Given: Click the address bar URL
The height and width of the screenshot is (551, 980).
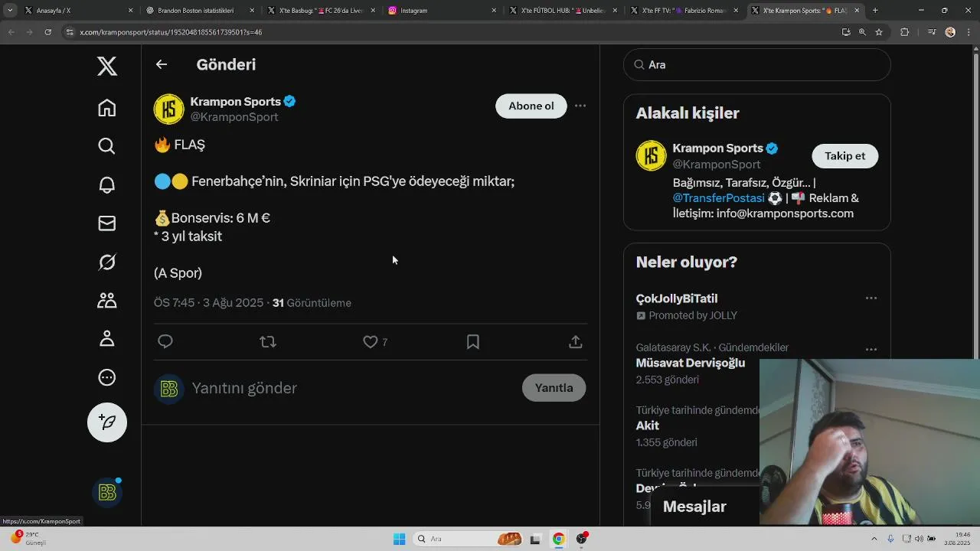Looking at the screenshot, I should pyautogui.click(x=171, y=32).
